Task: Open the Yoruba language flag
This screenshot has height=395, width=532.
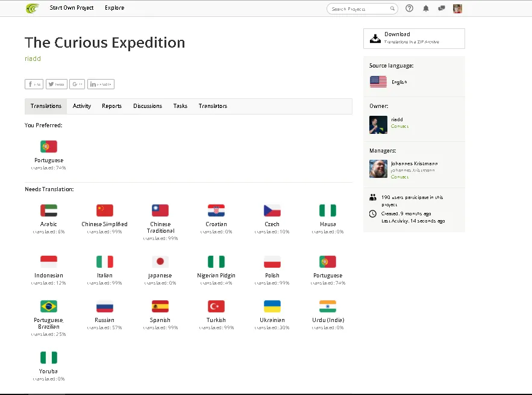Action: tap(49, 358)
